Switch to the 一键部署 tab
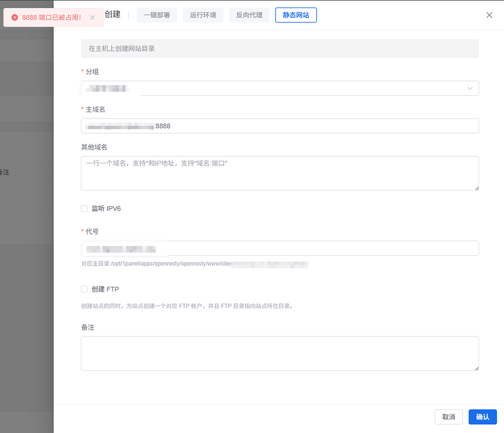Viewport: 504px width, 433px height. coord(156,15)
